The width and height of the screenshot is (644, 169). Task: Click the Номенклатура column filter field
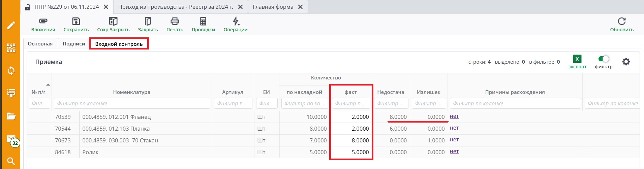click(x=132, y=103)
